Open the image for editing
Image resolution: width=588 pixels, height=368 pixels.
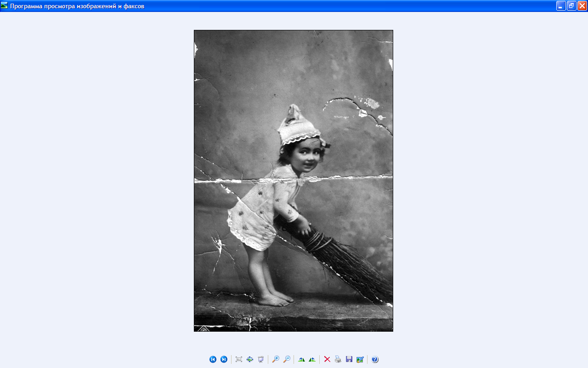[360, 359]
